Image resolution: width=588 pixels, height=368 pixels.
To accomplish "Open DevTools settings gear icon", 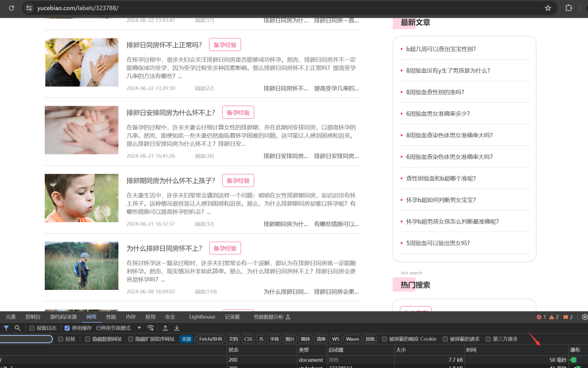I will (x=585, y=317).
